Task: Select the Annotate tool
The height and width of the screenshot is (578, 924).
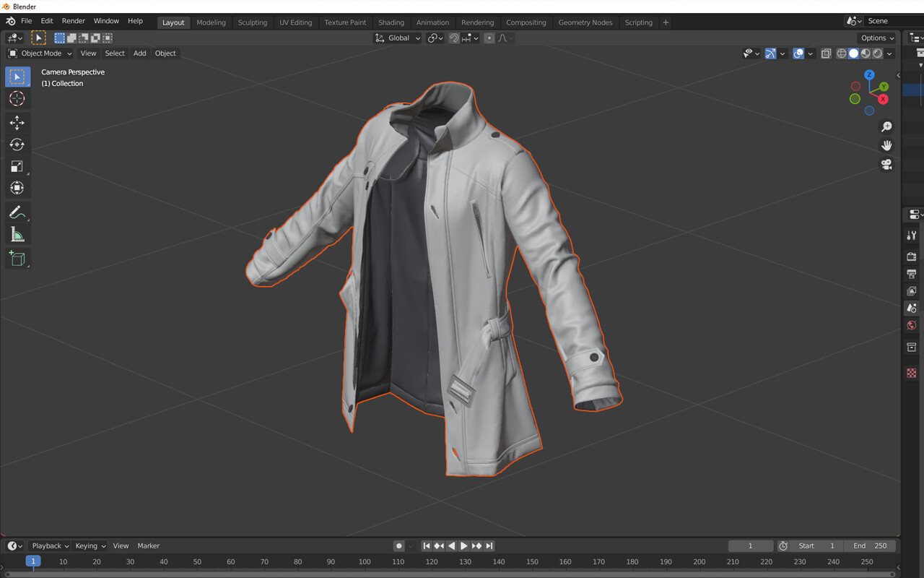Action: [x=17, y=212]
